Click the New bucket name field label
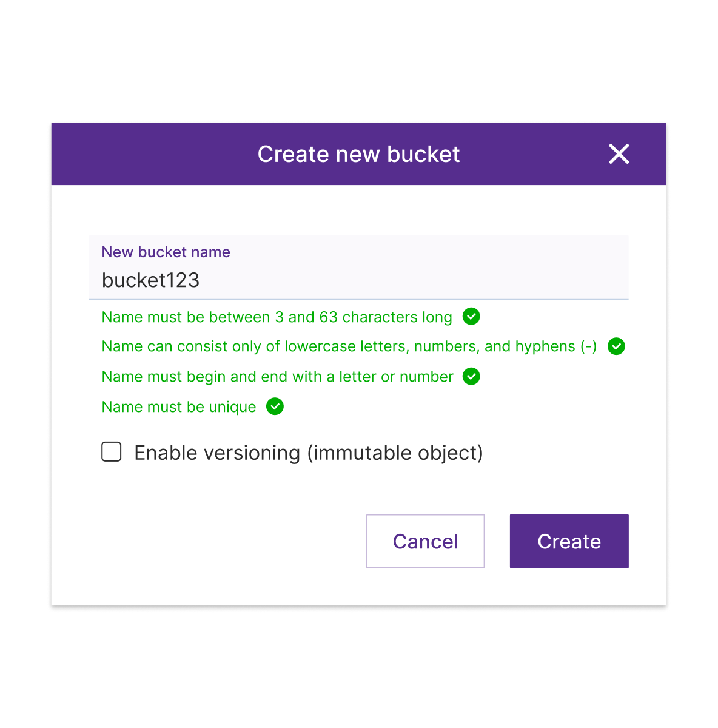The height and width of the screenshot is (728, 718). pyautogui.click(x=166, y=252)
